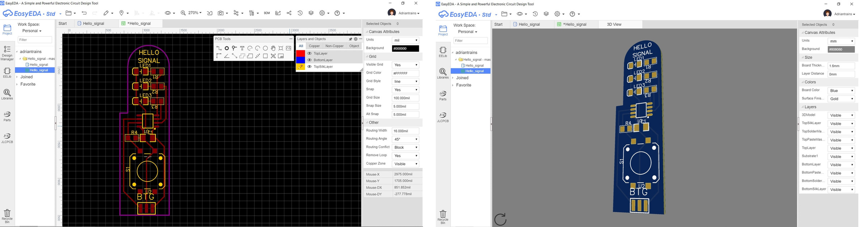Select the Rectangle tool in PCB Tools

(265, 56)
